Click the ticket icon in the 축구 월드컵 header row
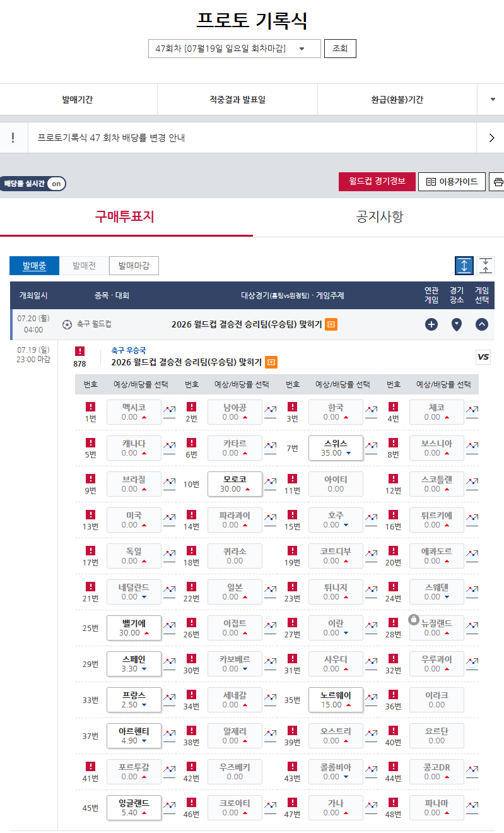The height and width of the screenshot is (833, 504). coord(331,324)
